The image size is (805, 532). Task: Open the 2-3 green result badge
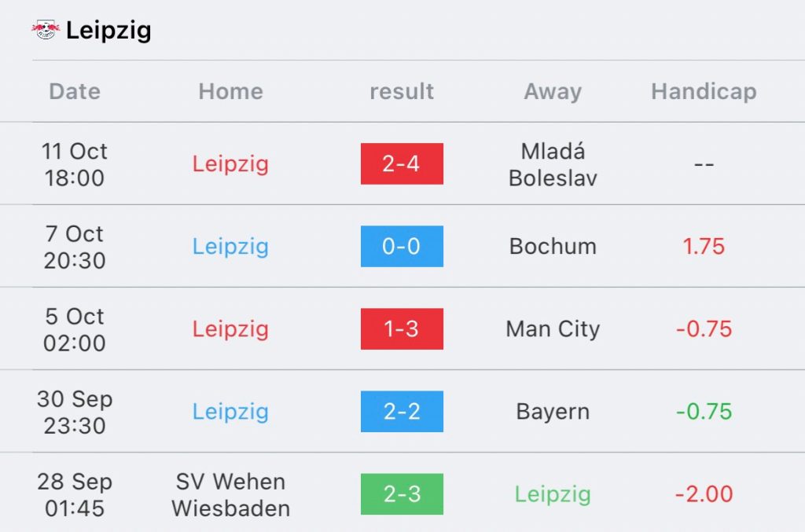402,494
